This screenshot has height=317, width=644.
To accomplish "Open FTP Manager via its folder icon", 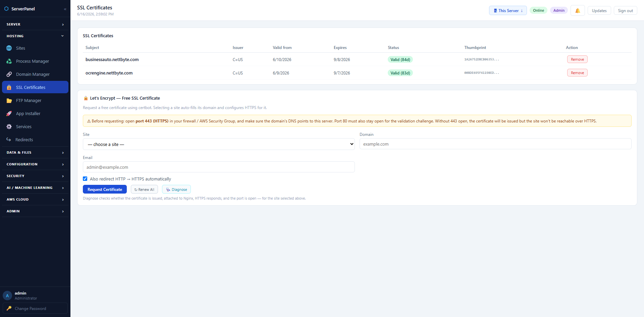I will click(x=9, y=101).
